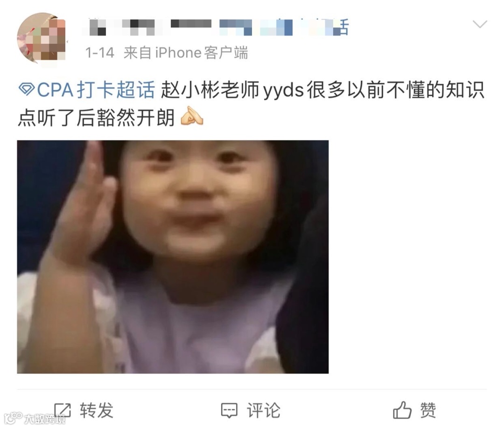Click the 1-14 post date

coord(100,53)
